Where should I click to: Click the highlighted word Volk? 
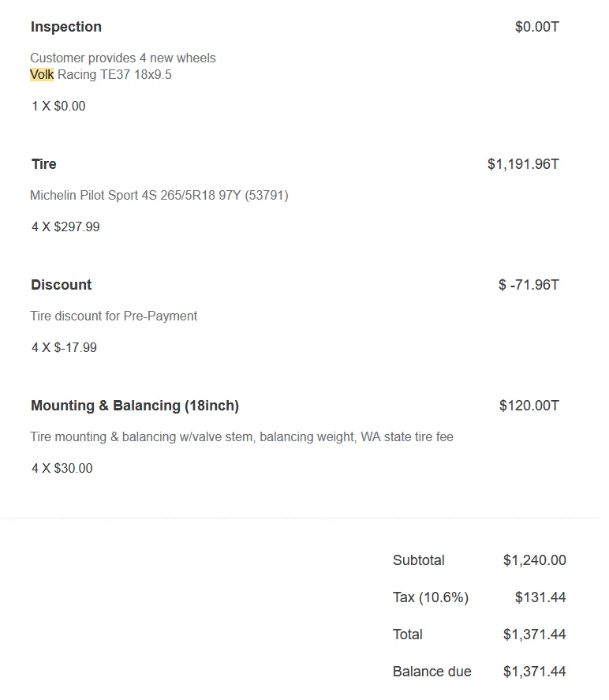[42, 75]
